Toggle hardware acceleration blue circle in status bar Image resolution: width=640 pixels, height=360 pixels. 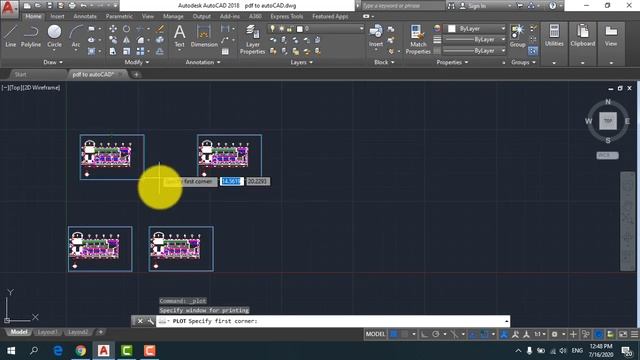[x=599, y=334]
